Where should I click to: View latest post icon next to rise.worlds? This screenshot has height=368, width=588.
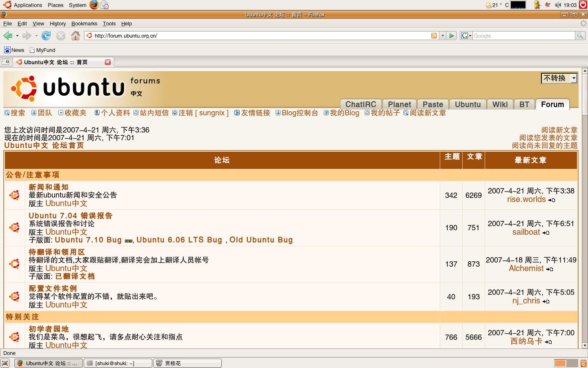552,200
